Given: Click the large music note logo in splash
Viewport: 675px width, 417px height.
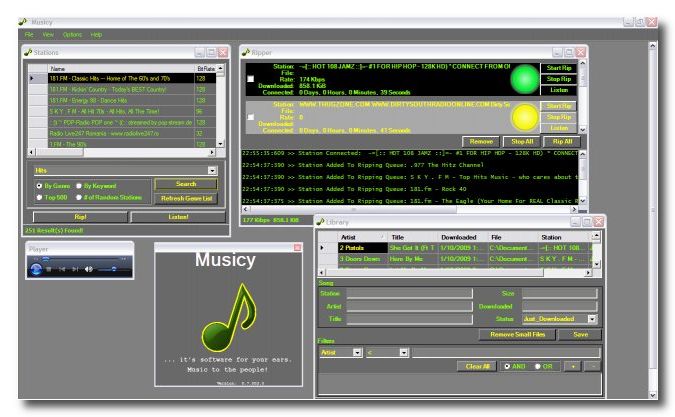Looking at the screenshot, I should 230,318.
